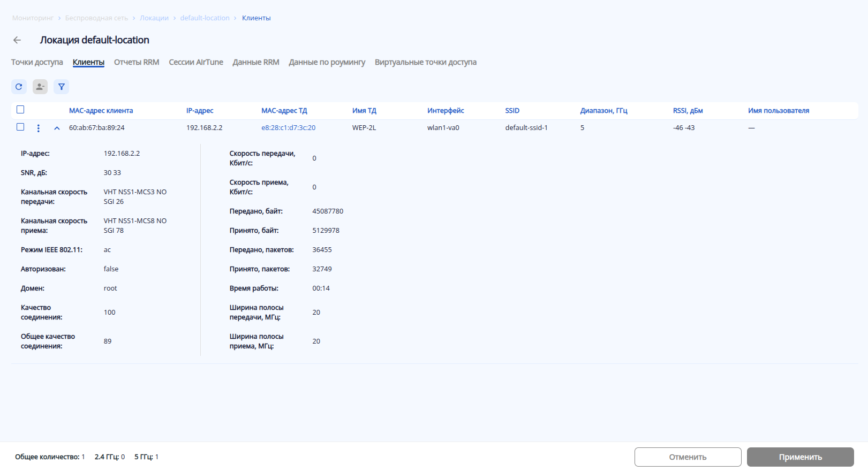868x472 pixels.
Task: Click IP 192.168.2.2 in the client row
Action: click(205, 128)
